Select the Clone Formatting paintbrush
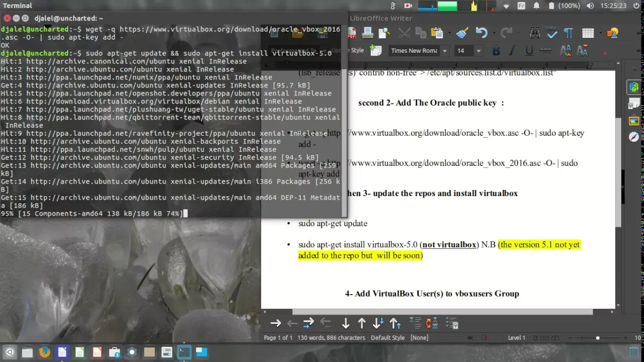This screenshot has width=644, height=362. 462,33
